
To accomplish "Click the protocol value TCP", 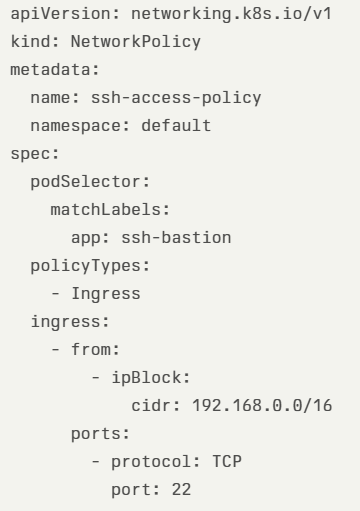I will coord(227,462).
